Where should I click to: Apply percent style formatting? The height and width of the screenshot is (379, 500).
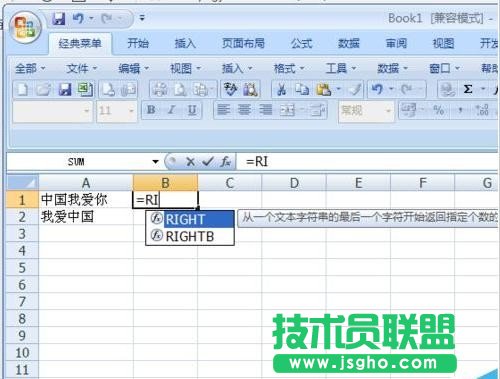(x=438, y=110)
